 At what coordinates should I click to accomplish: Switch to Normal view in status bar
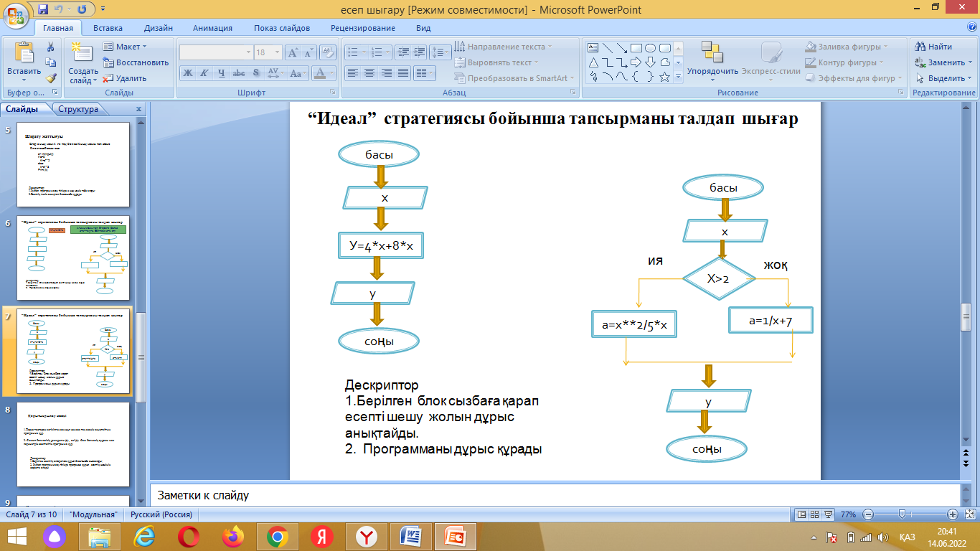click(801, 514)
